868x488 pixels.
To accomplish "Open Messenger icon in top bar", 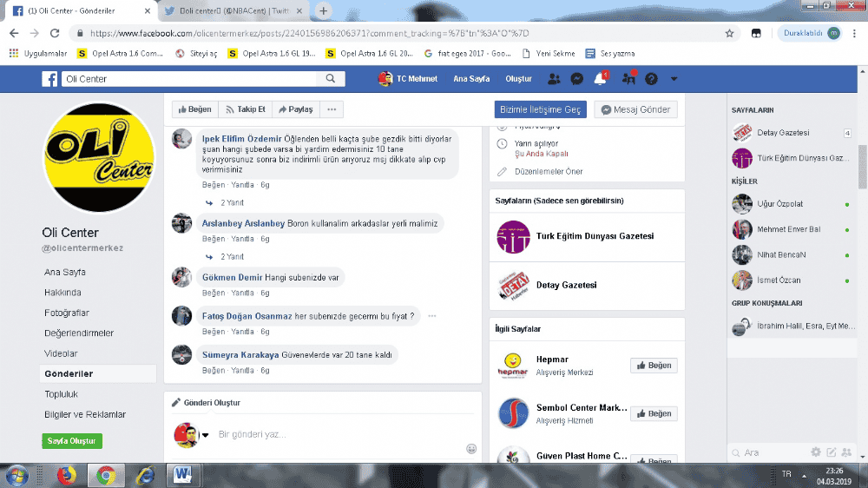I will point(577,79).
